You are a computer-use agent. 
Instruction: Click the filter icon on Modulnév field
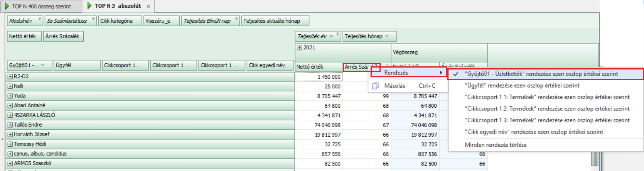(x=39, y=19)
